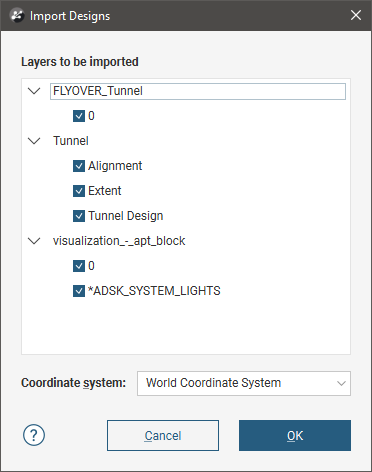Toggle the Alignment layer checkbox
The width and height of the screenshot is (372, 472).
pos(79,166)
